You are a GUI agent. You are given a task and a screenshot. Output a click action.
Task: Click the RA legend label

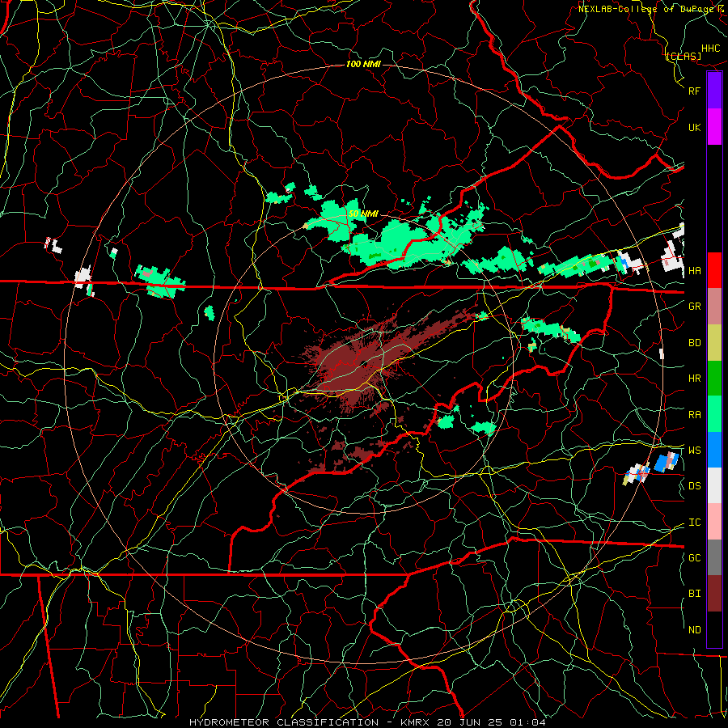click(x=694, y=415)
